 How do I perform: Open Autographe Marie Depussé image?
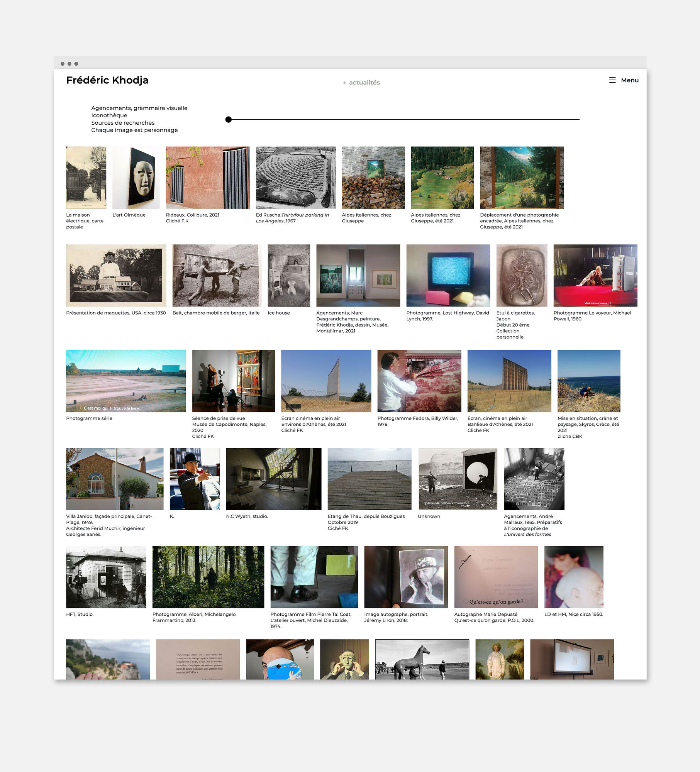click(x=496, y=577)
